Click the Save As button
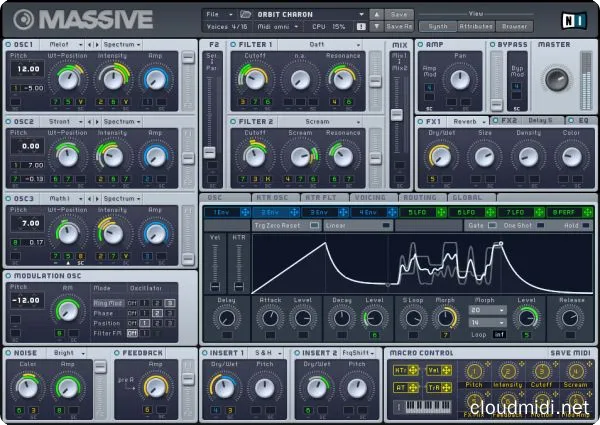This screenshot has height=425, width=600. tap(399, 26)
